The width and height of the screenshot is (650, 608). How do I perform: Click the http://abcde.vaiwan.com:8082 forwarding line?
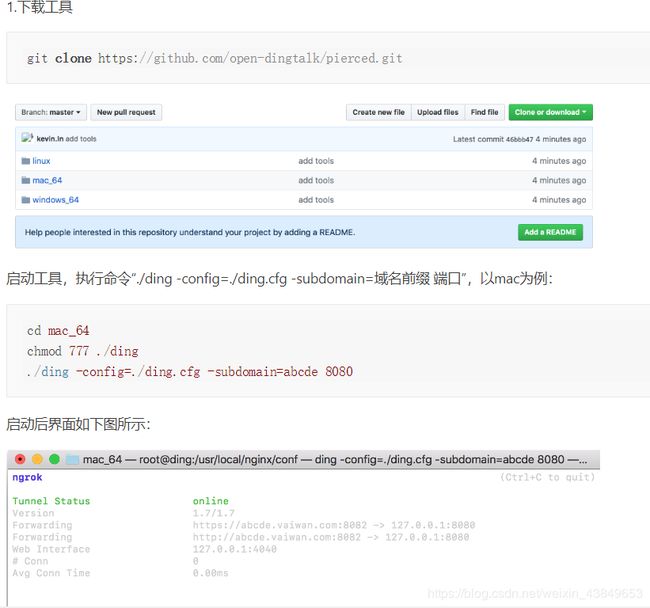(331, 537)
